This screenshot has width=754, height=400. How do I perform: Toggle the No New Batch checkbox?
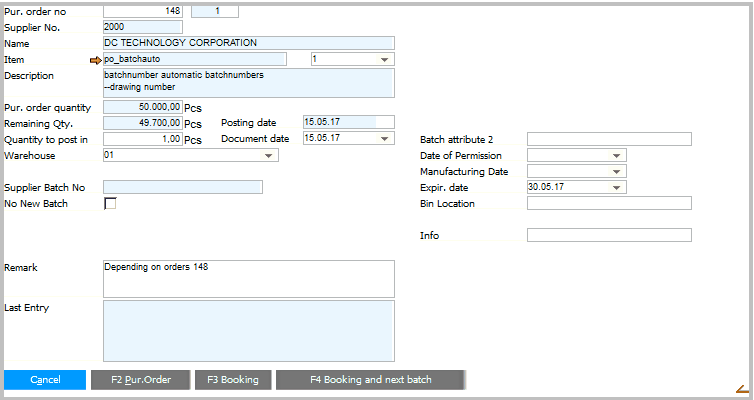click(110, 204)
